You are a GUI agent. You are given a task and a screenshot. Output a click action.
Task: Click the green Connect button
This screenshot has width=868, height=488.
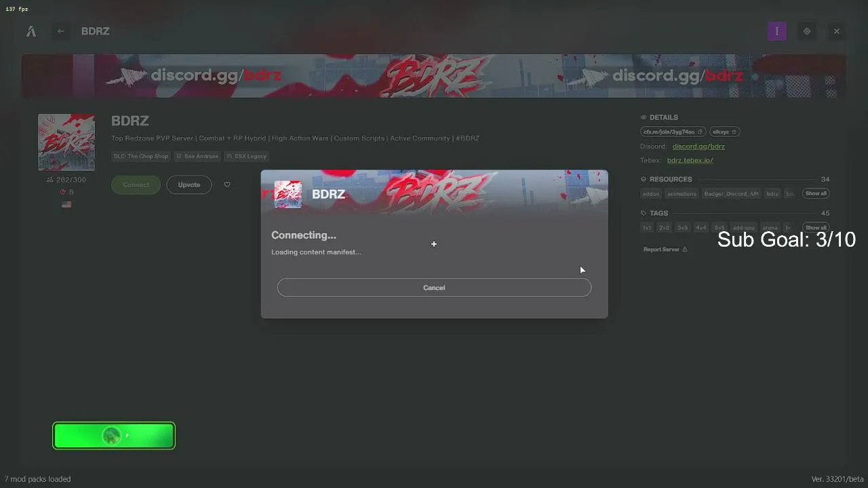pos(136,185)
